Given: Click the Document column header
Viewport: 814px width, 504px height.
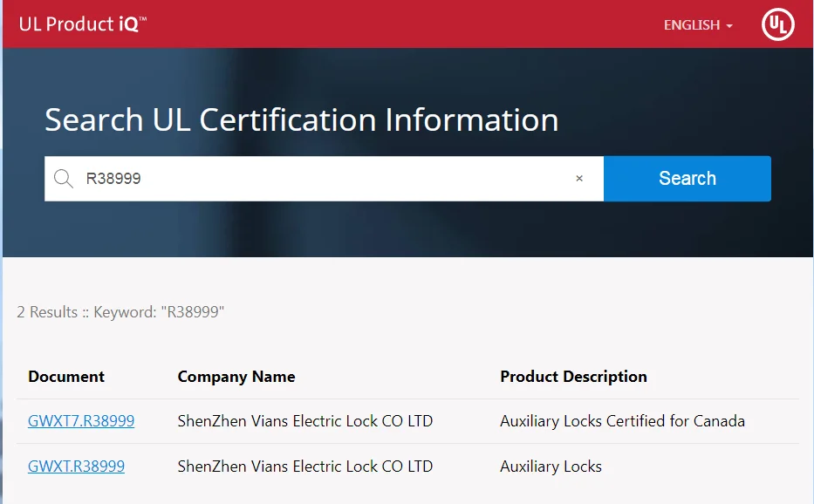Looking at the screenshot, I should pyautogui.click(x=66, y=377).
